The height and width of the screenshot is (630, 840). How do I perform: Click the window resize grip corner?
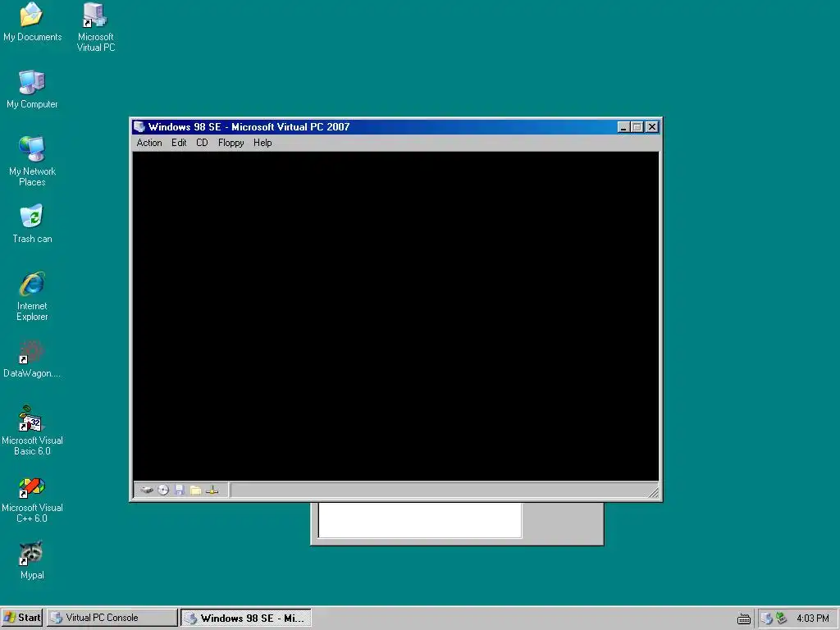(654, 492)
